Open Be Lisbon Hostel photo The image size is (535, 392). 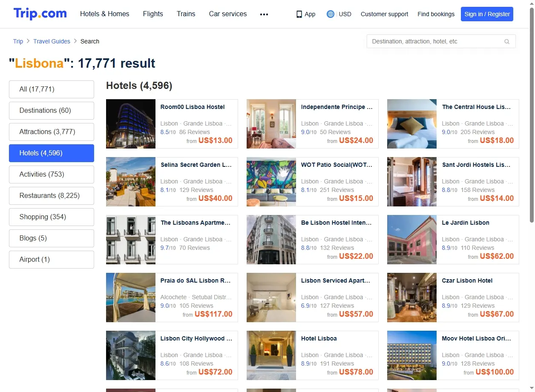pos(271,240)
